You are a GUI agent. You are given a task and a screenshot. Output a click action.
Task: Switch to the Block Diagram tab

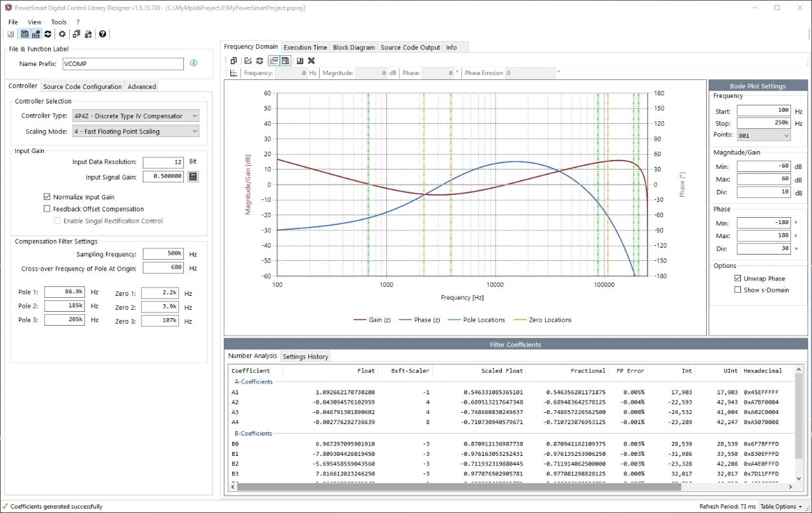tap(353, 47)
